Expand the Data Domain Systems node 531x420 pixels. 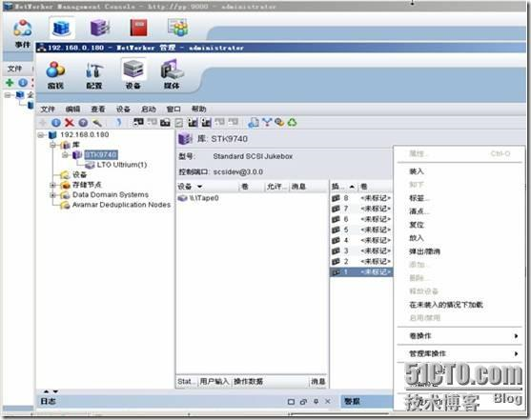pos(52,195)
